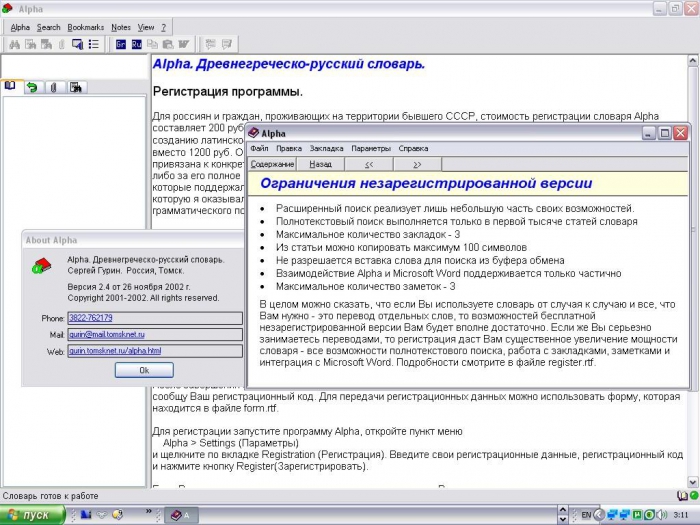Click the Назад button in help window
This screenshot has height=525, width=700.
click(321, 164)
